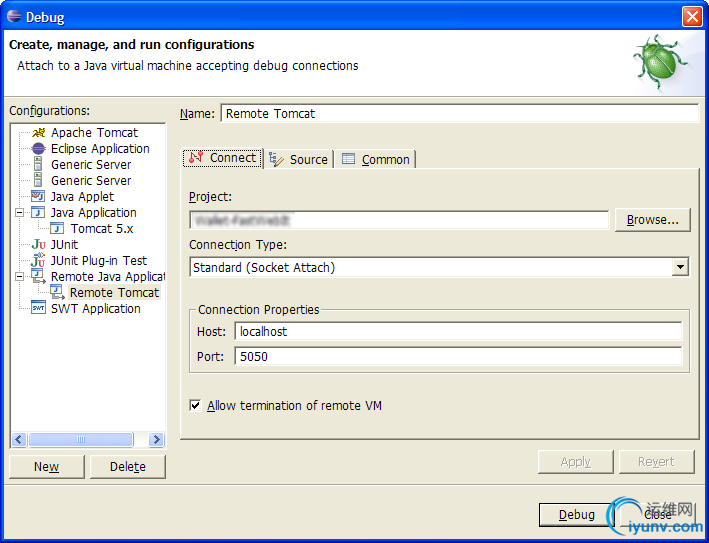Screen dimensions: 709x543
Task: Select 'Eclipse Application' in the tree
Action: (x=100, y=148)
